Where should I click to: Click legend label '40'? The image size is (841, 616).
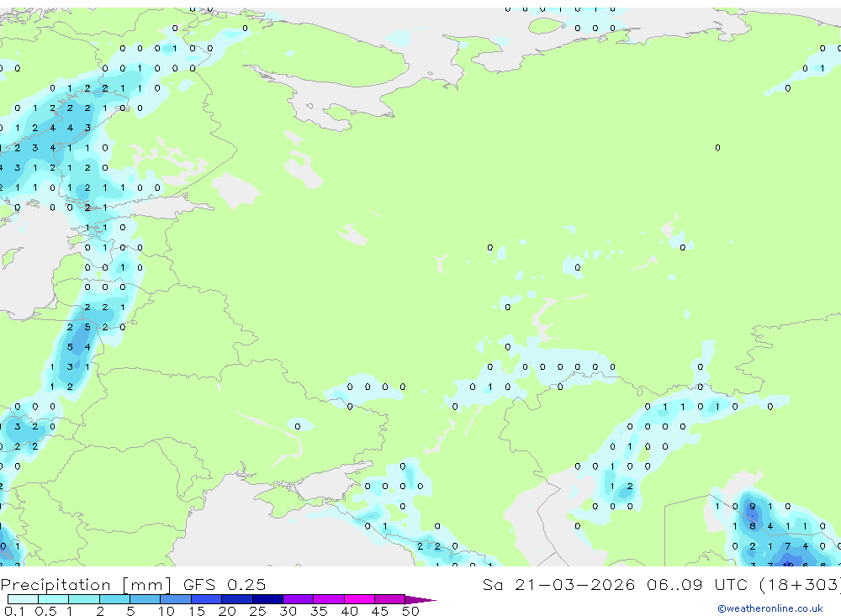pyautogui.click(x=349, y=611)
